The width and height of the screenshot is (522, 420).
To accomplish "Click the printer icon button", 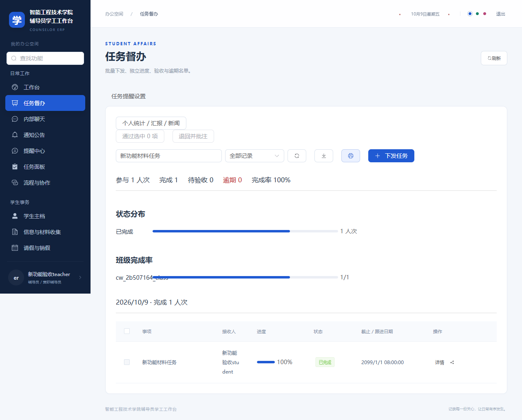I will 351,156.
